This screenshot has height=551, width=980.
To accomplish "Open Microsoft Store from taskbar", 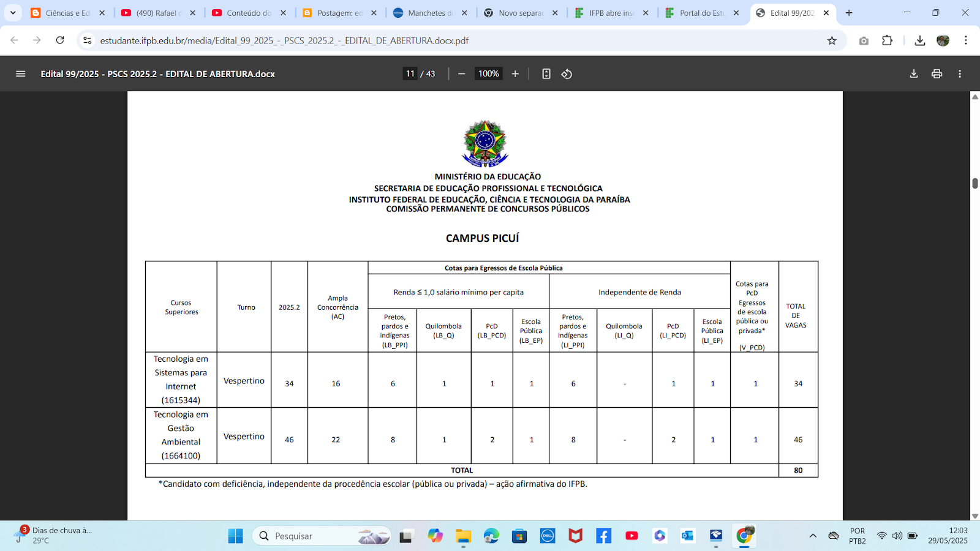I will [519, 536].
